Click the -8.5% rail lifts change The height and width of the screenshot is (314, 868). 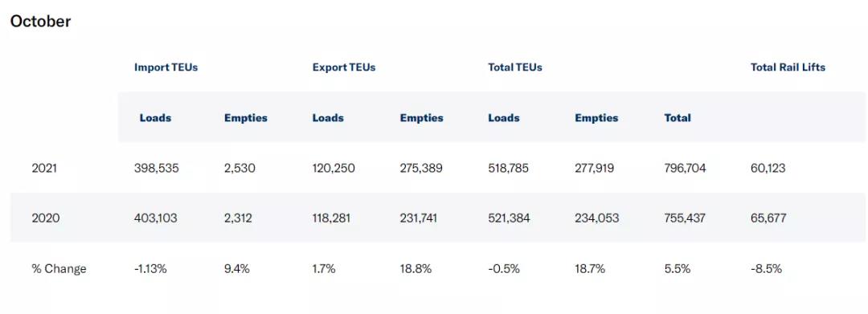pos(766,269)
